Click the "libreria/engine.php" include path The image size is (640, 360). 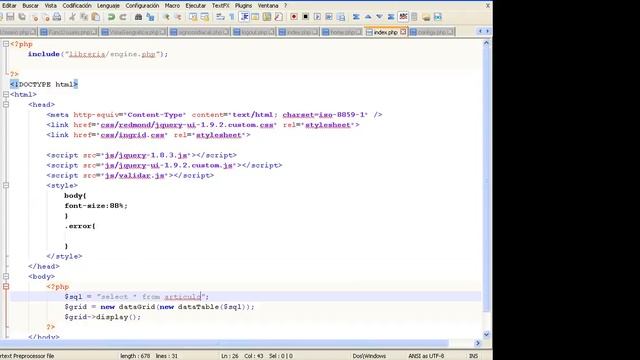click(112, 54)
